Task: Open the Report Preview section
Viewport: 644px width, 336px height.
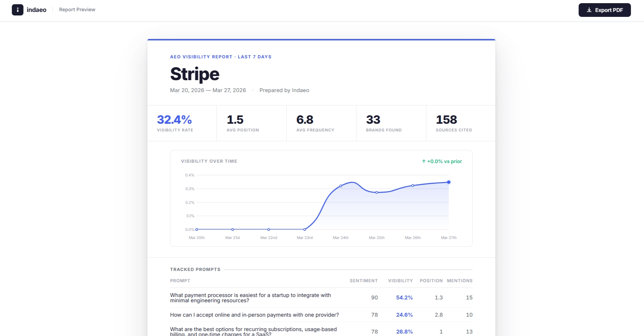Action: point(77,9)
